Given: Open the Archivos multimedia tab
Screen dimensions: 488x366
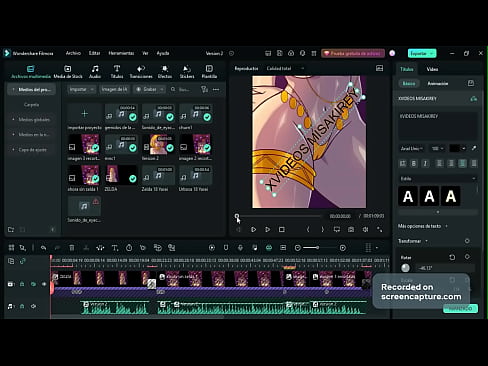Looking at the screenshot, I should coord(31,72).
